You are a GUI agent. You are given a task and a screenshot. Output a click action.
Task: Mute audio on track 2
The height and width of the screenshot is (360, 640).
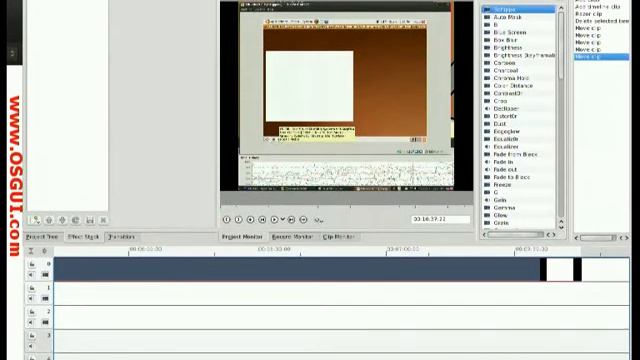[31, 322]
